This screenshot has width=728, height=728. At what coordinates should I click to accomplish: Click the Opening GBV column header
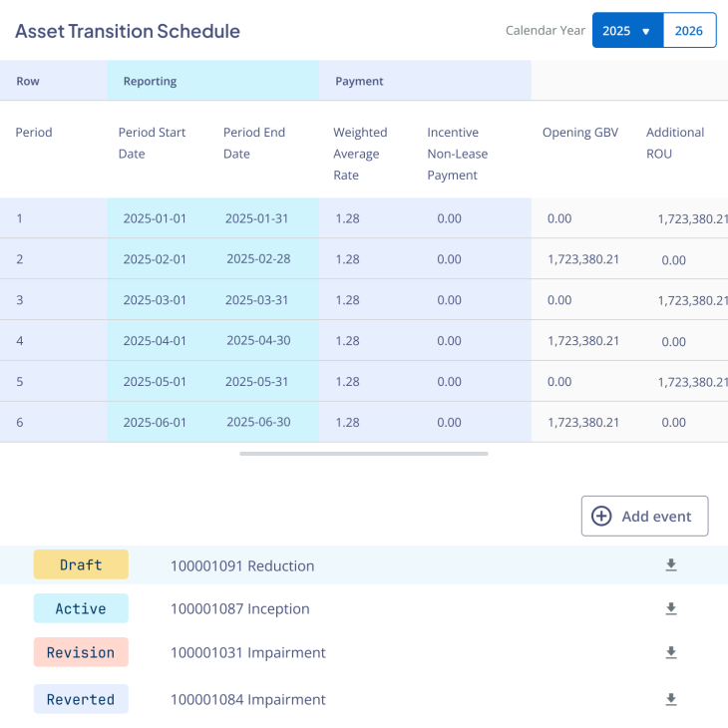tap(580, 133)
